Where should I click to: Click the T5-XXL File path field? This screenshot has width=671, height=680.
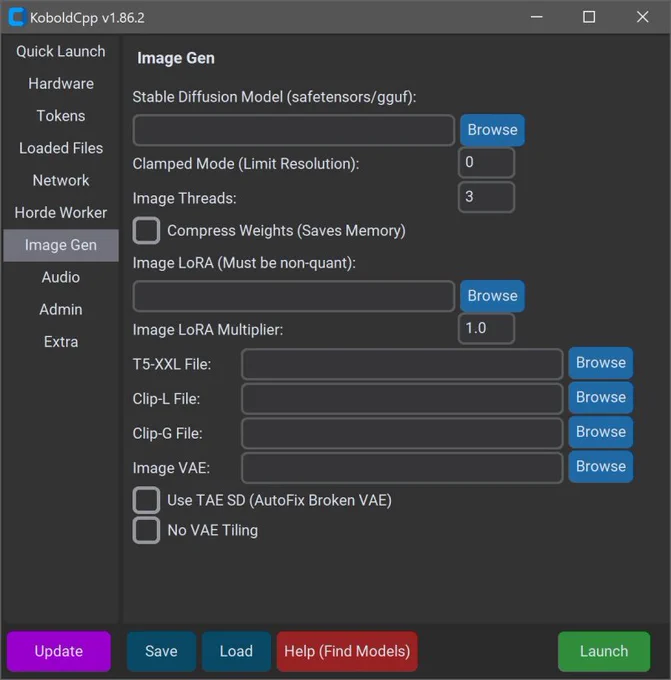[402, 363]
